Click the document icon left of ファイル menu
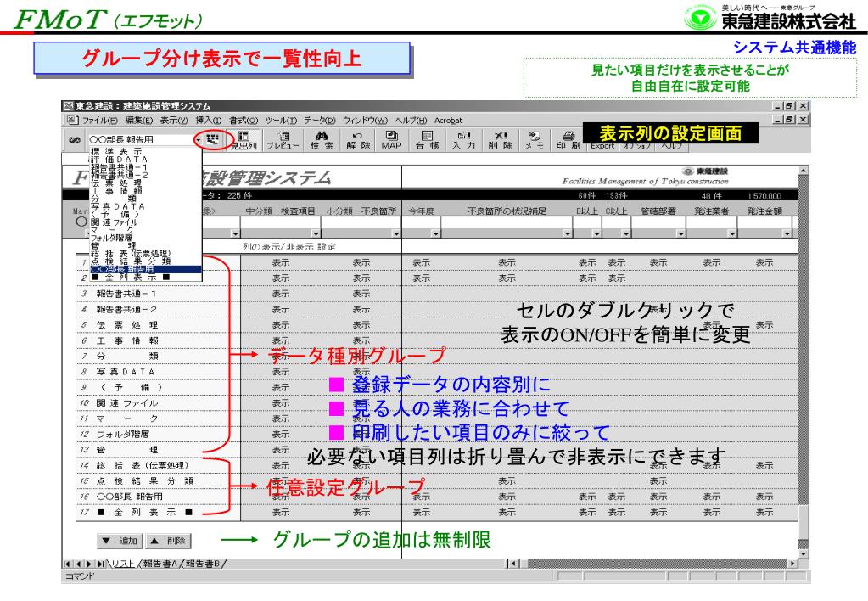This screenshot has width=868, height=601. click(x=72, y=120)
